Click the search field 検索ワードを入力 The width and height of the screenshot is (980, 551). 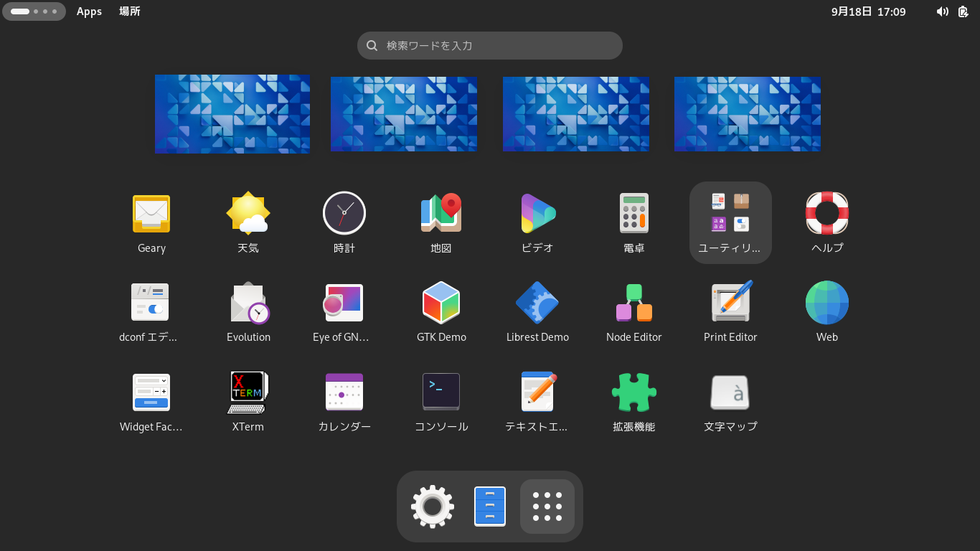(490, 45)
